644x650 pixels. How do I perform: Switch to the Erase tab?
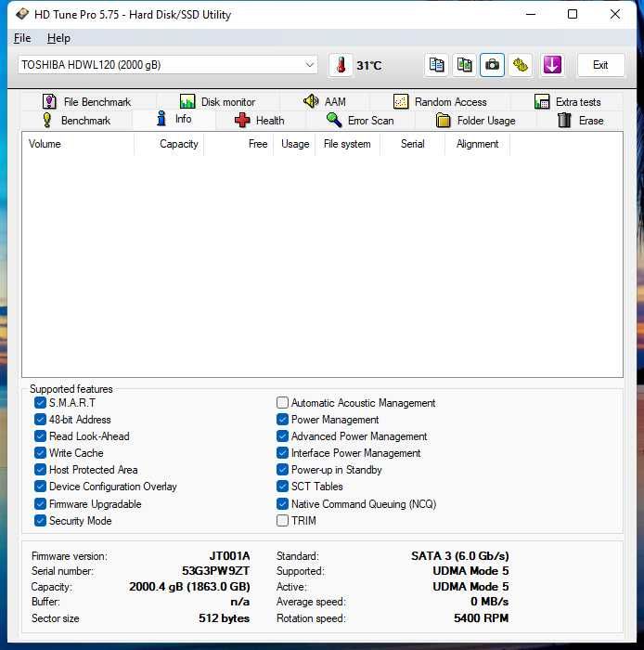580,120
